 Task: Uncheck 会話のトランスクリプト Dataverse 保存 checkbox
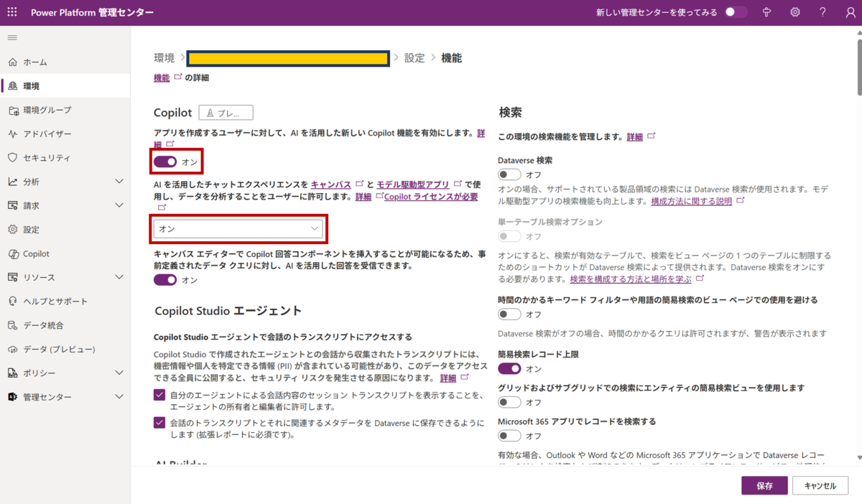[x=159, y=423]
